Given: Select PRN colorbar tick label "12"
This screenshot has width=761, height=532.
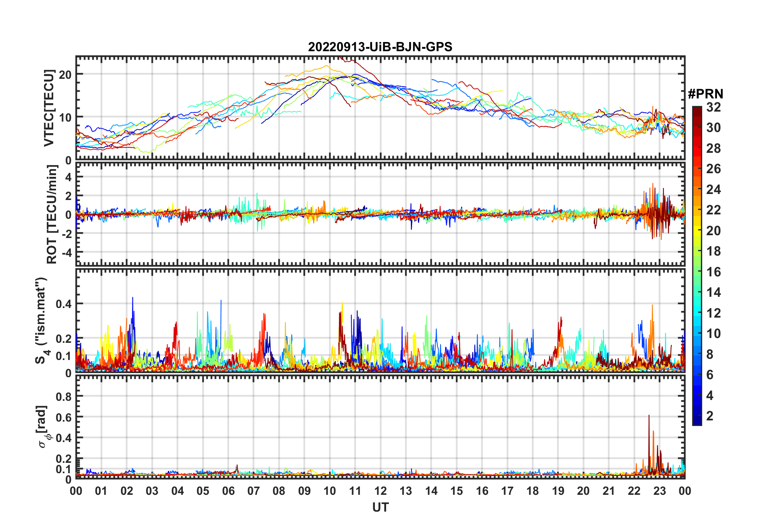Looking at the screenshot, I should 714,313.
